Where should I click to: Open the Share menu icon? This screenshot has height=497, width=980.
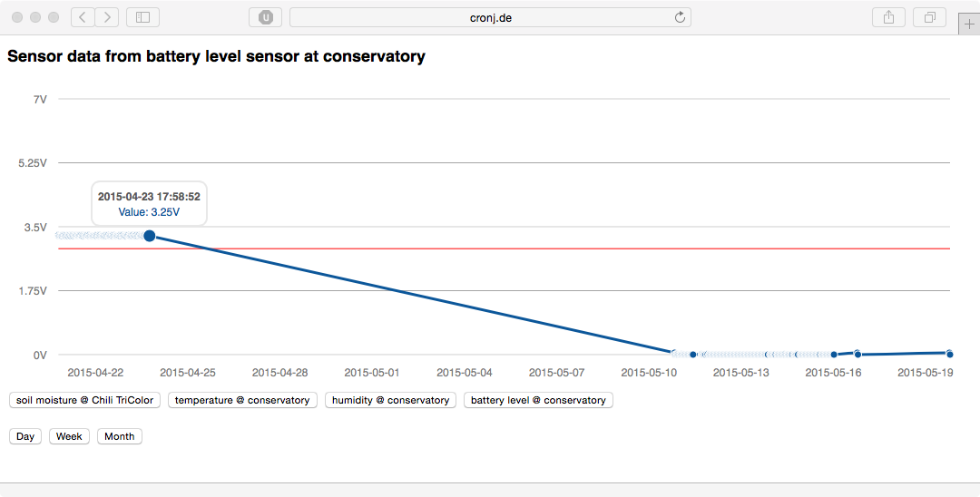(x=888, y=17)
